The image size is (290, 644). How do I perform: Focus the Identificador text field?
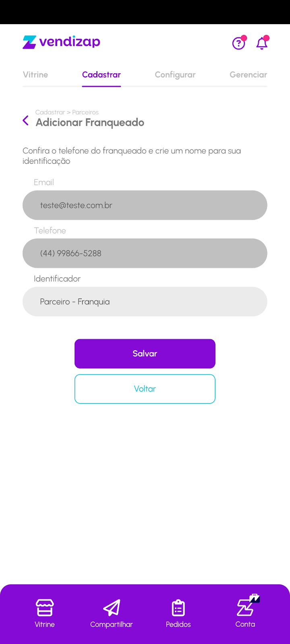[x=145, y=302]
